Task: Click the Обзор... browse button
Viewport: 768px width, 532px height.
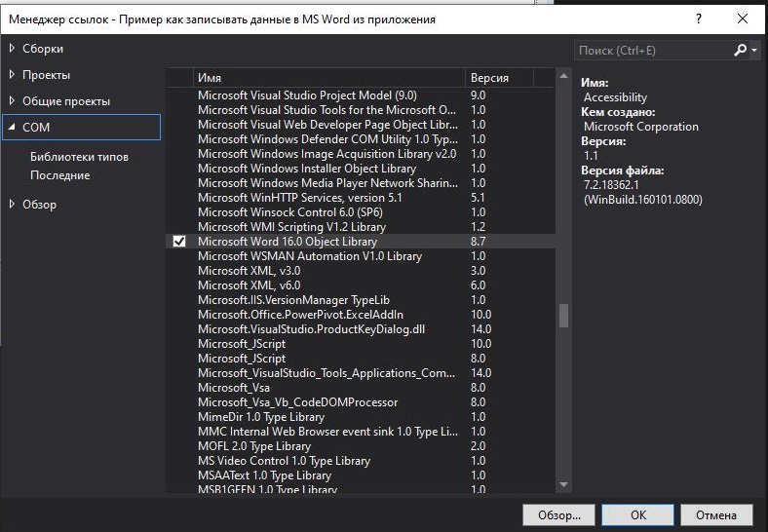Action: click(x=558, y=514)
